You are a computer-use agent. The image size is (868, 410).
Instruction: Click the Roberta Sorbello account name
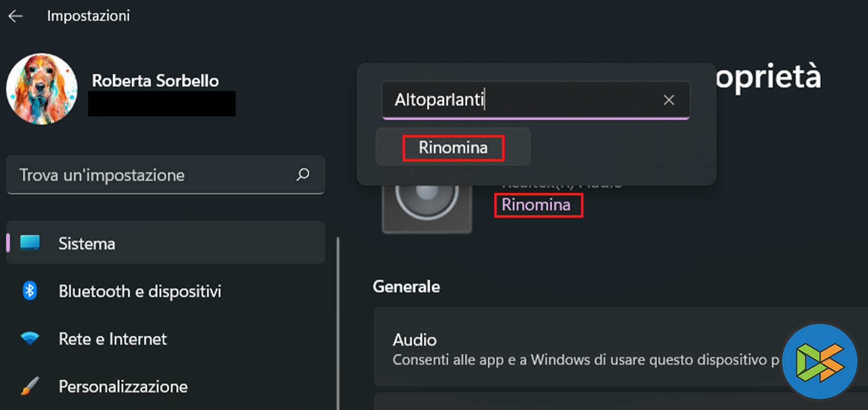(x=155, y=81)
